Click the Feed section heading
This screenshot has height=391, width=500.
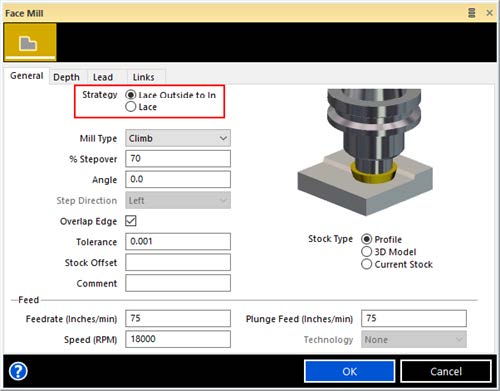(x=29, y=300)
